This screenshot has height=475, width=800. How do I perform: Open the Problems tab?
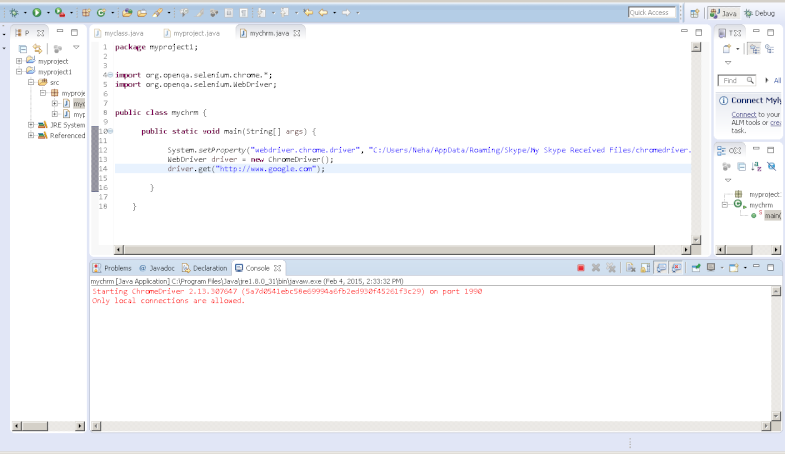(x=112, y=268)
